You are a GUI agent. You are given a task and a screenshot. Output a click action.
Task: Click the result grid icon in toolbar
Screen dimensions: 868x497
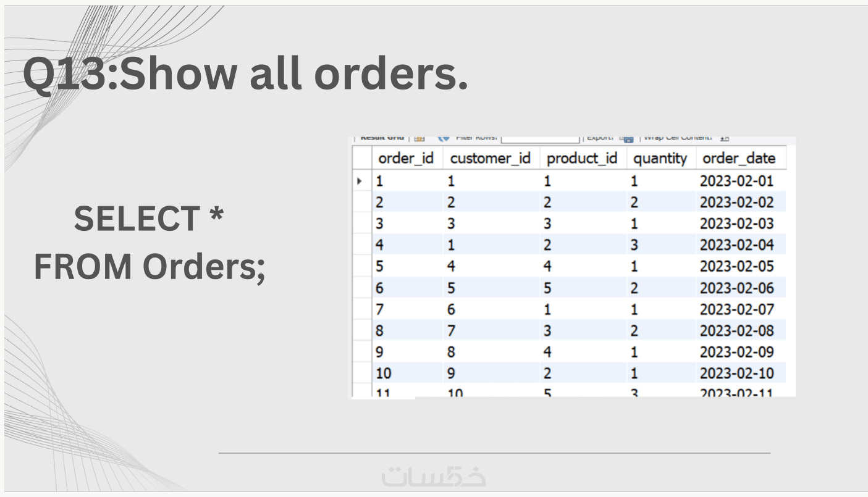pos(419,140)
